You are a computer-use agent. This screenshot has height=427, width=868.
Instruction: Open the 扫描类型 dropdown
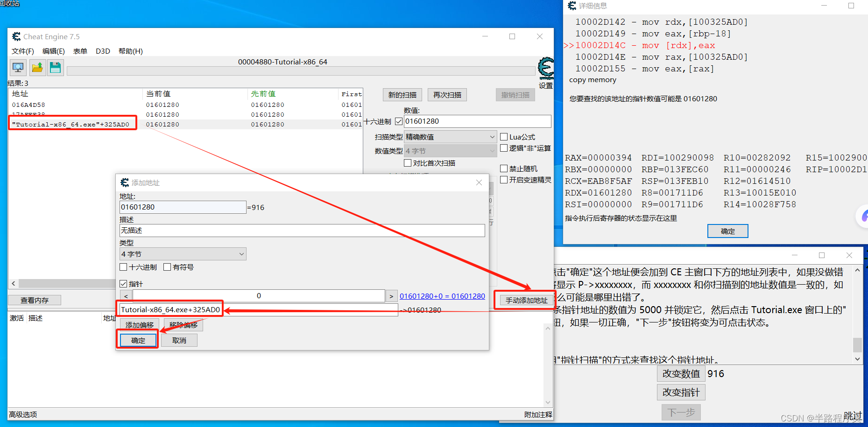(450, 137)
